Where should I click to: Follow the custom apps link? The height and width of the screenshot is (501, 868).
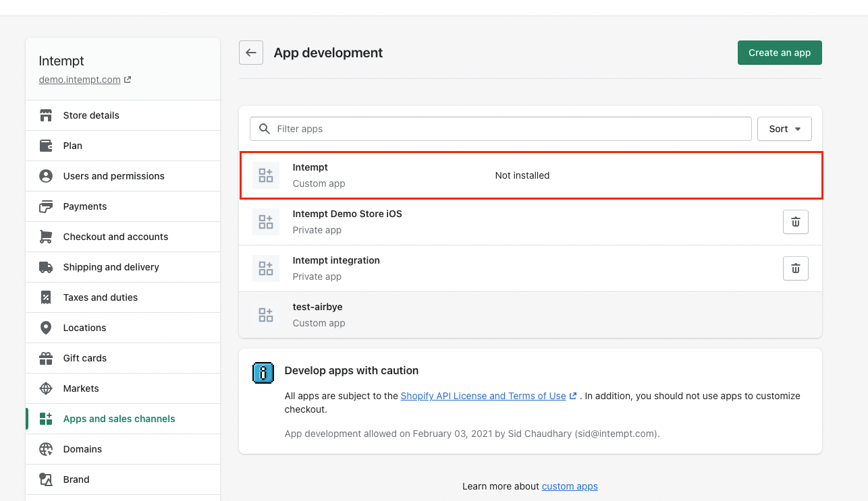[569, 486]
